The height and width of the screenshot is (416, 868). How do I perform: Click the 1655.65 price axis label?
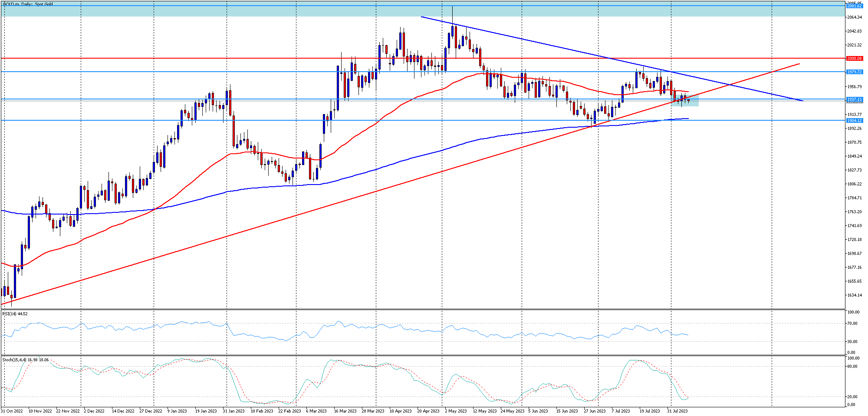pos(855,281)
